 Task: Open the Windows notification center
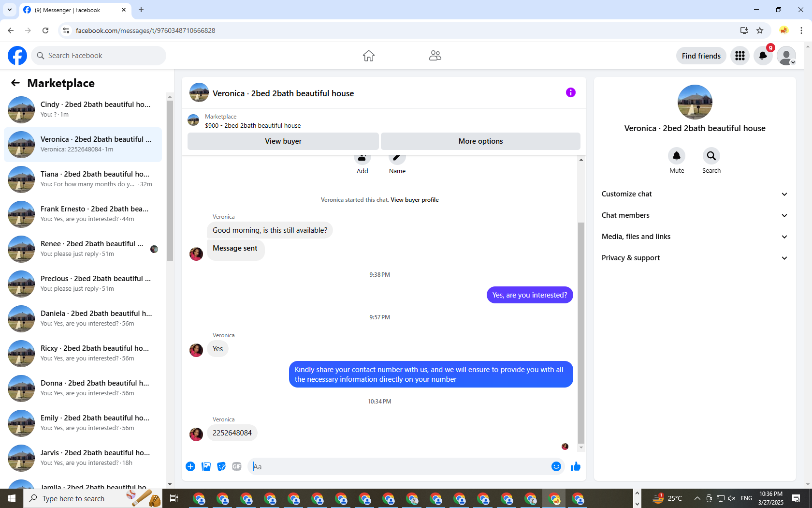coord(796,498)
